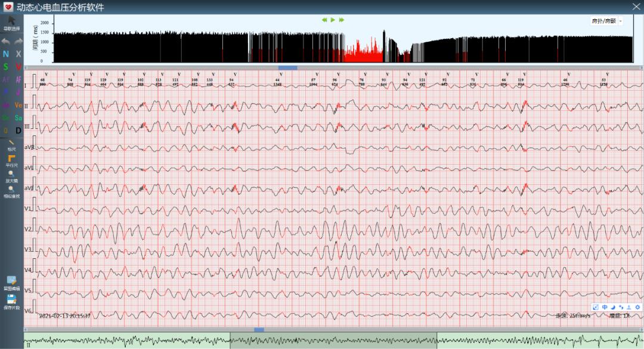Mark beat as N normal type
This screenshot has width=644, height=349.
(5, 54)
